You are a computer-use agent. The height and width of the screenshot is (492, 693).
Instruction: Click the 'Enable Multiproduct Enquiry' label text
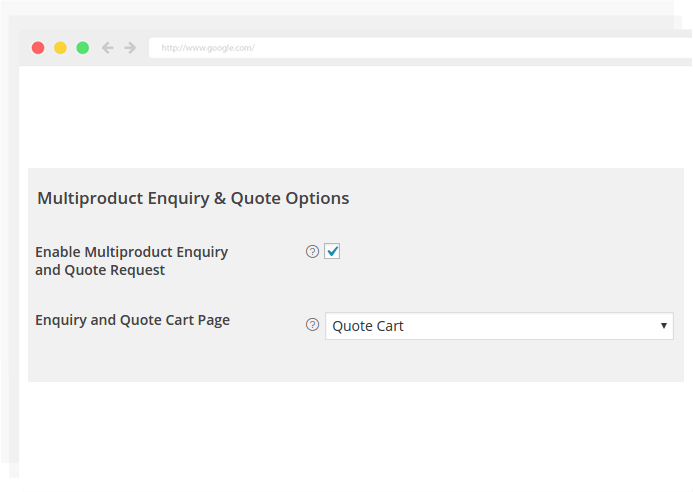click(x=131, y=252)
